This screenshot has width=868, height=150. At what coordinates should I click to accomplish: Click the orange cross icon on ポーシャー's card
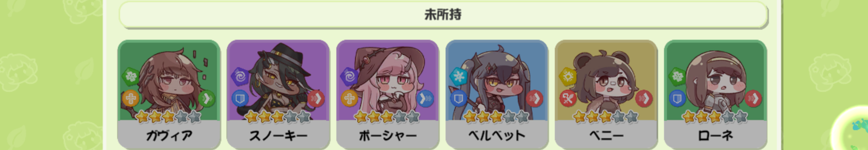click(x=349, y=98)
